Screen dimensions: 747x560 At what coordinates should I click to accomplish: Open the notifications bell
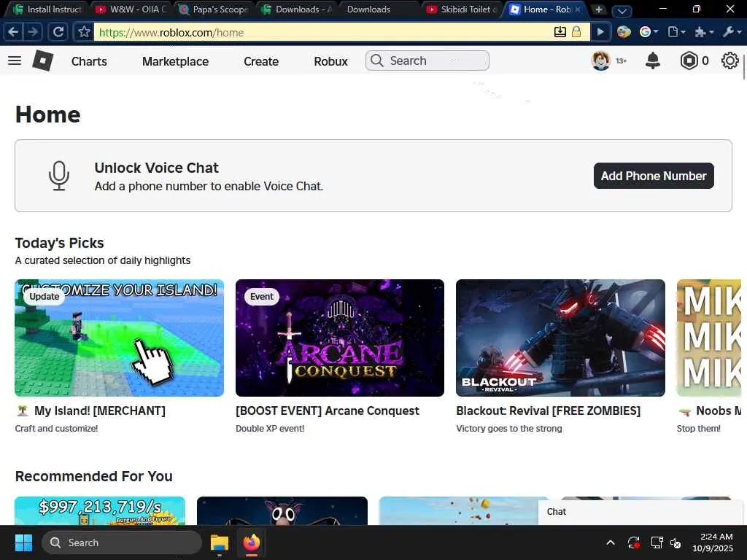coord(653,61)
